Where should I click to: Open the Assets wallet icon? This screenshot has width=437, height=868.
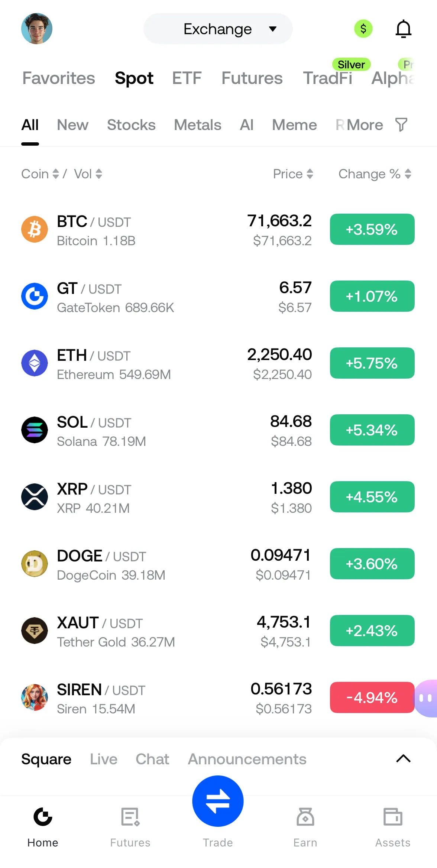pyautogui.click(x=393, y=817)
